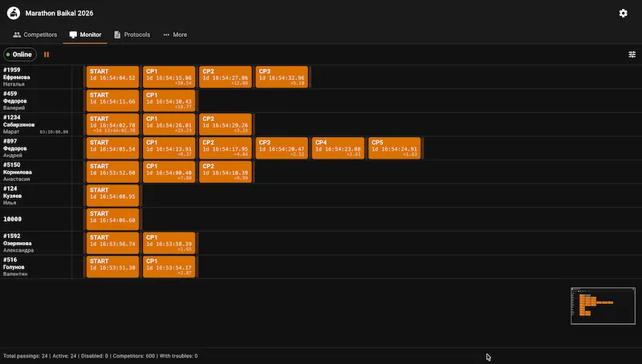Click CP1 passing of #516 Голунов
This screenshot has height=364, width=642.
click(x=169, y=267)
